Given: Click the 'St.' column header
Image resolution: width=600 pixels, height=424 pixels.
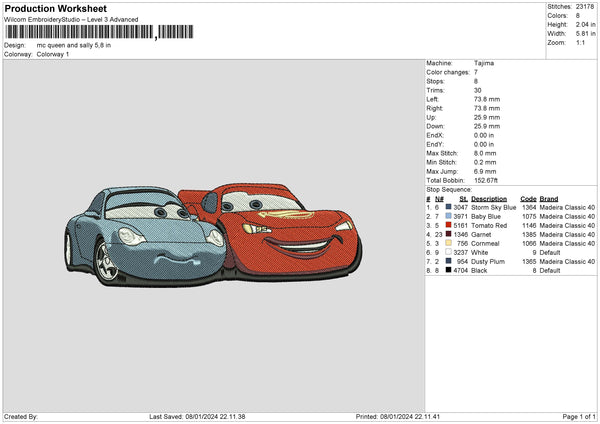Looking at the screenshot, I should tap(463, 199).
